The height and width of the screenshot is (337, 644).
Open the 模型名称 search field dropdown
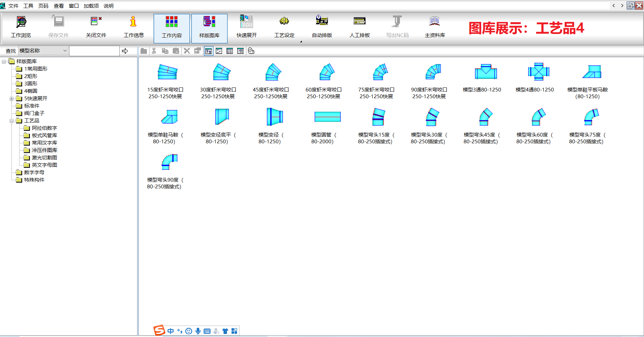pyautogui.click(x=65, y=51)
